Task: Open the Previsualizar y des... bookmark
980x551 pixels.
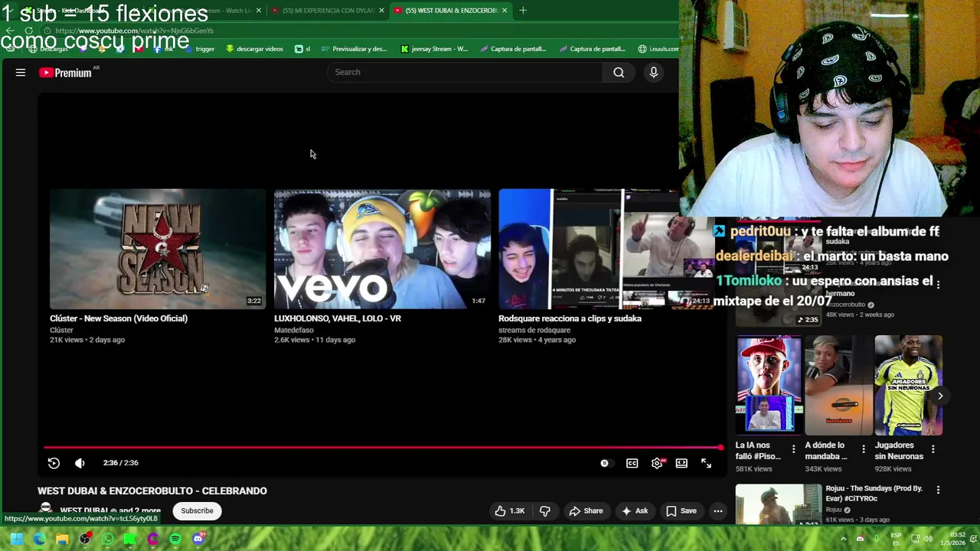Action: pyautogui.click(x=354, y=49)
